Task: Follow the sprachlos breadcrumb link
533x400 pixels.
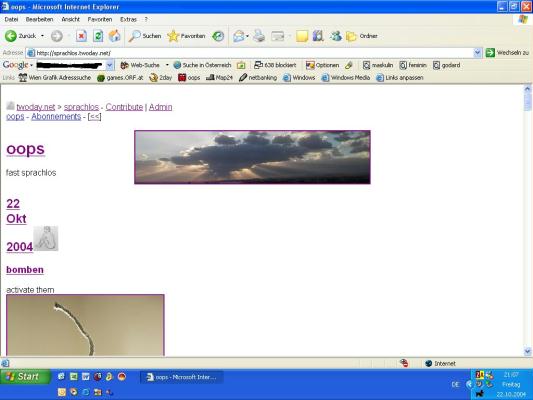Action: [x=81, y=107]
